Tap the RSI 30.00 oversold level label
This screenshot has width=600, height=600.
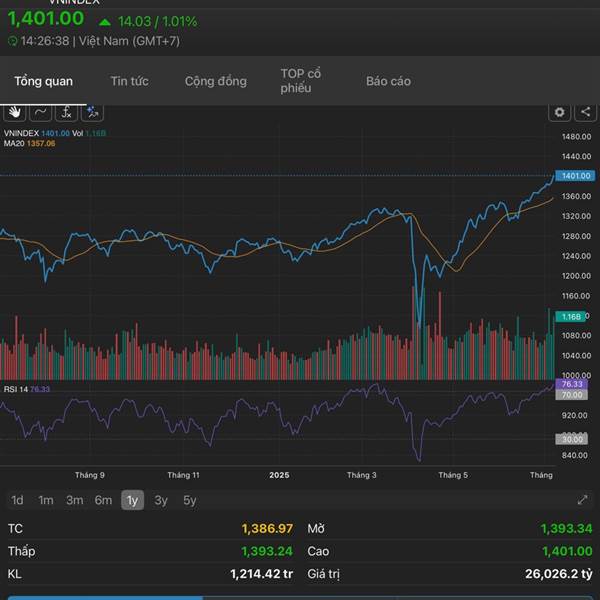click(571, 439)
